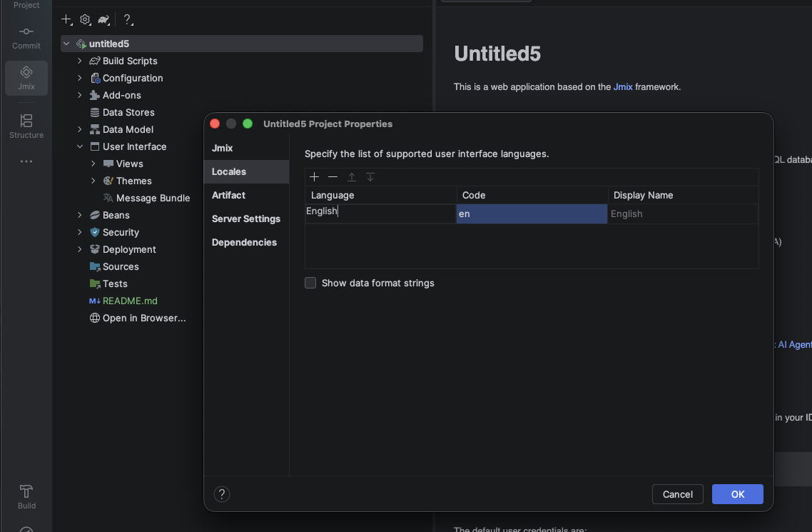This screenshot has width=812, height=532.
Task: Enable Show data format strings checkbox
Action: coord(310,283)
